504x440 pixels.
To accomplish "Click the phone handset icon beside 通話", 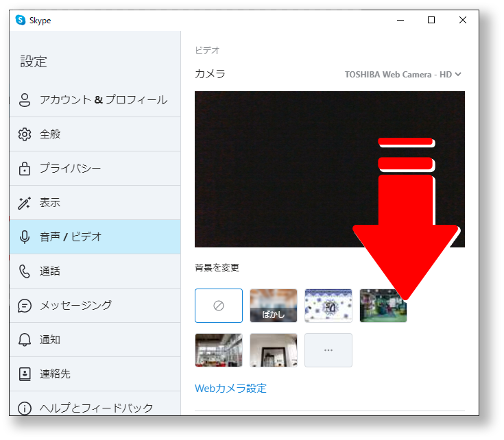I will tap(25, 271).
